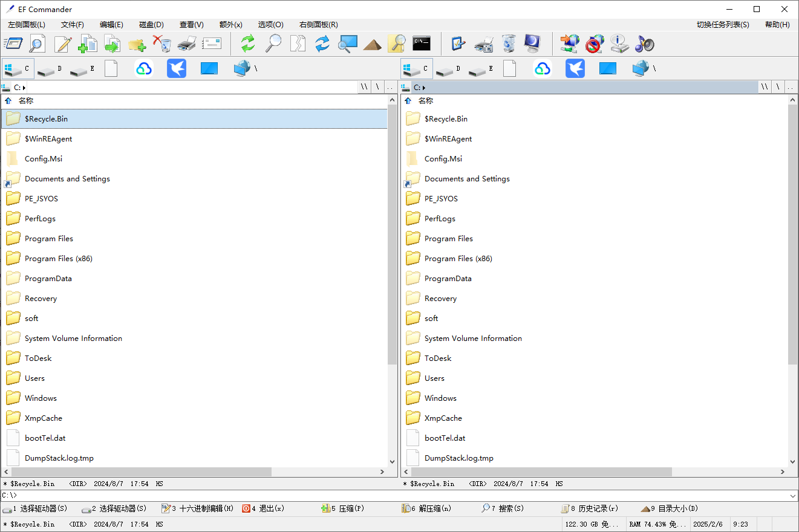Image resolution: width=799 pixels, height=532 pixels.
Task: Create a new folder with the folder-plus icon
Action: coord(137,44)
